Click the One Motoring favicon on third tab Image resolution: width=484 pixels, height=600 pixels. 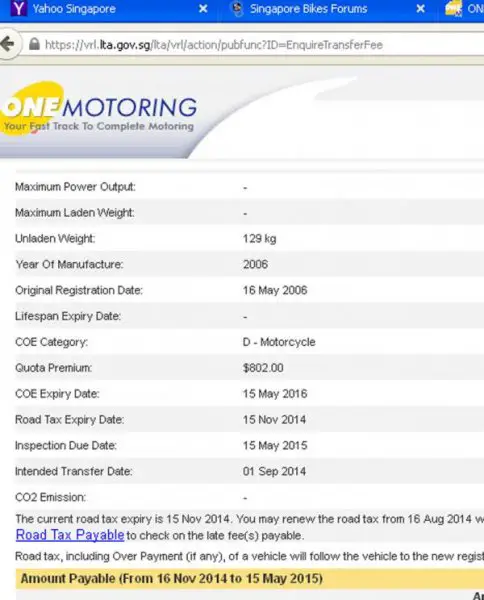(x=453, y=8)
